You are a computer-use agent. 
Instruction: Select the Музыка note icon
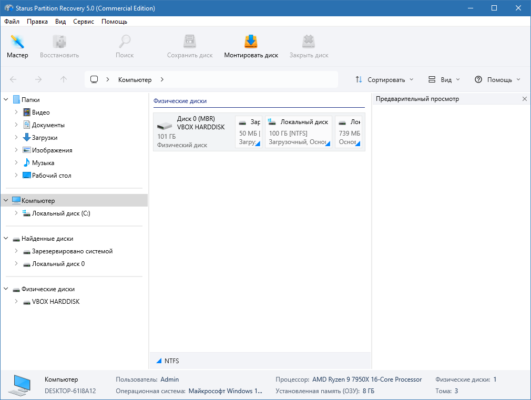26,163
